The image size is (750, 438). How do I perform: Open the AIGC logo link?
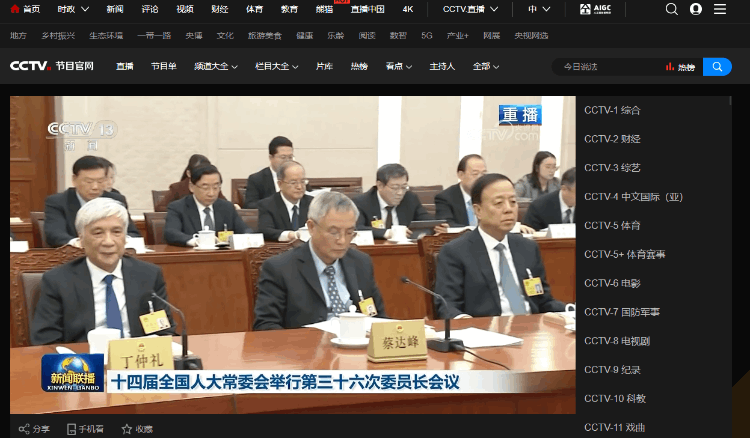click(596, 9)
